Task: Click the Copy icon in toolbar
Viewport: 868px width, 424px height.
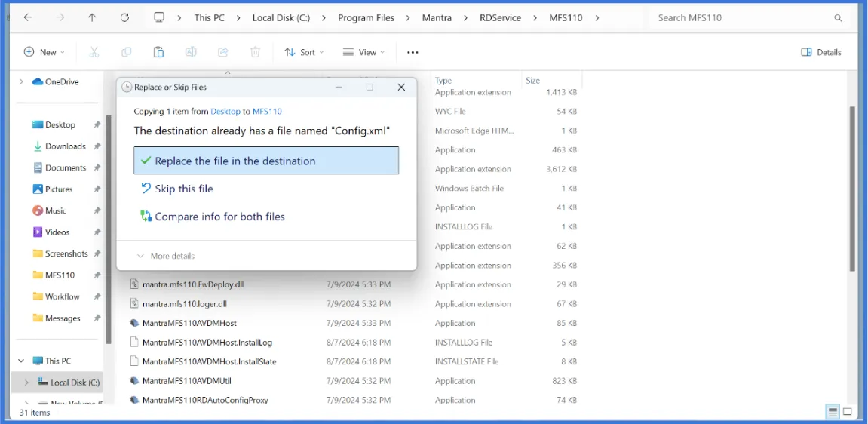Action: click(126, 52)
